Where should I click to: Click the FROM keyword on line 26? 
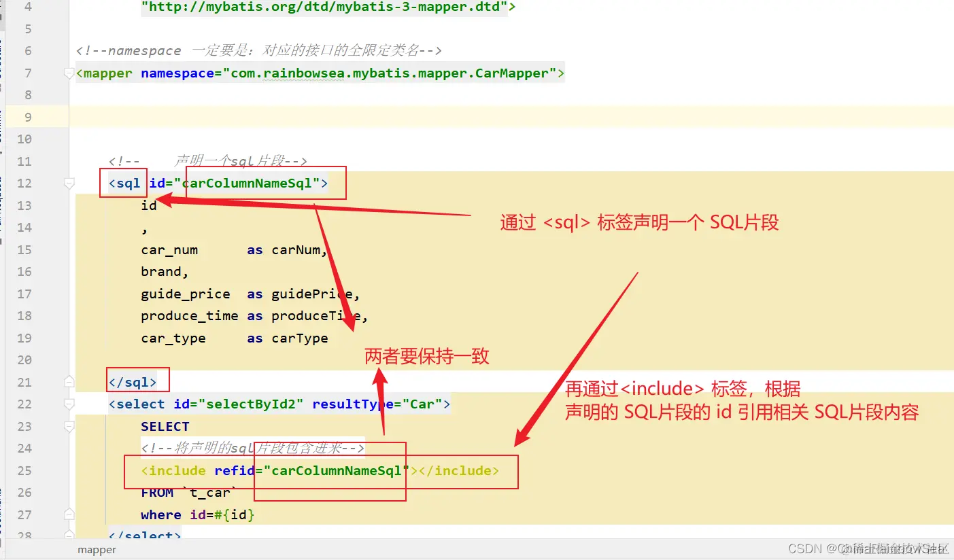coord(157,493)
